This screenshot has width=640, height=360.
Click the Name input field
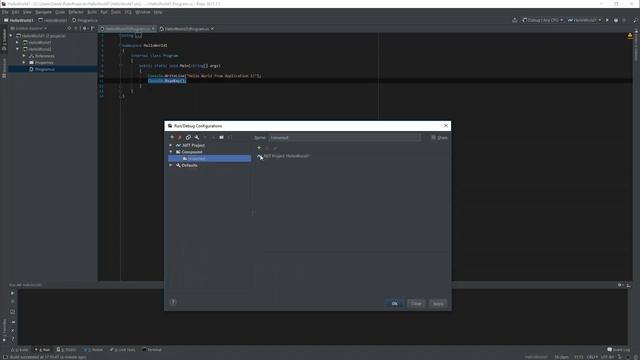click(344, 138)
